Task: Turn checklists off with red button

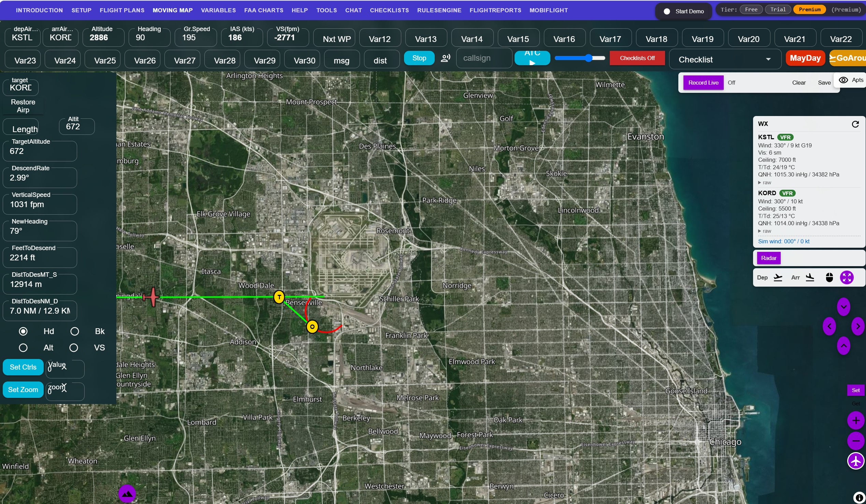Action: pos(637,58)
